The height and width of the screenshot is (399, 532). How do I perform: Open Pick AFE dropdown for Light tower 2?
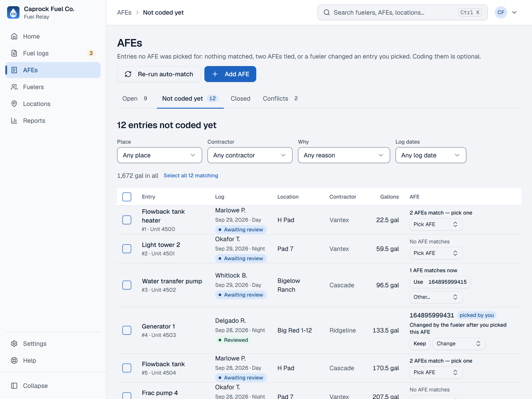436,253
